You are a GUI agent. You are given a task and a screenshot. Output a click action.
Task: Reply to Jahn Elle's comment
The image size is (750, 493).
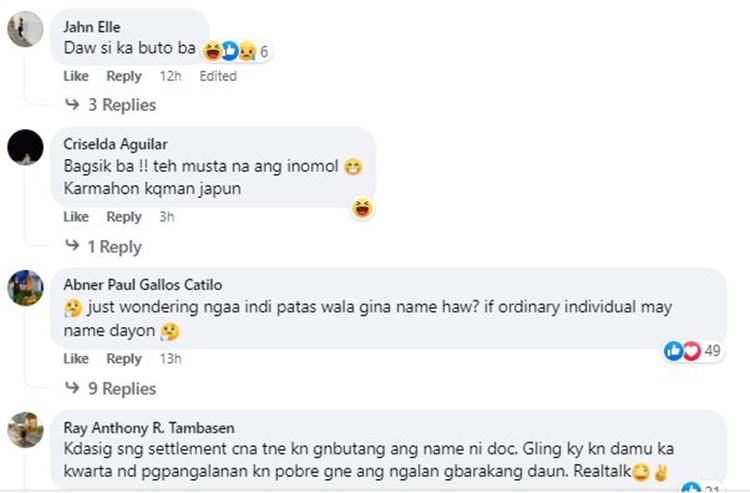(124, 76)
